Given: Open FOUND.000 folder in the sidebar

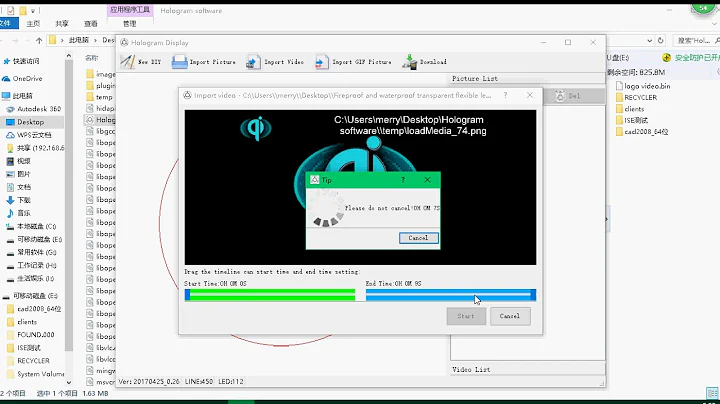Looking at the screenshot, I should click(x=35, y=335).
